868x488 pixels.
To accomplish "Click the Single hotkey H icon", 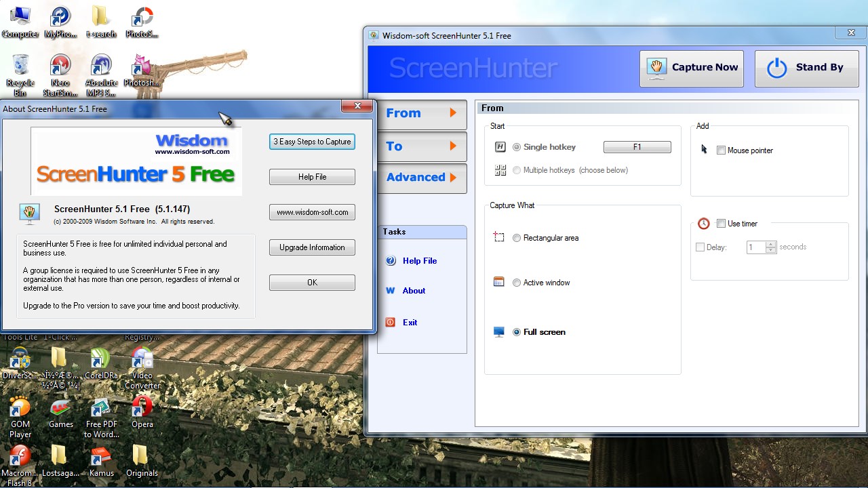I will pos(500,147).
